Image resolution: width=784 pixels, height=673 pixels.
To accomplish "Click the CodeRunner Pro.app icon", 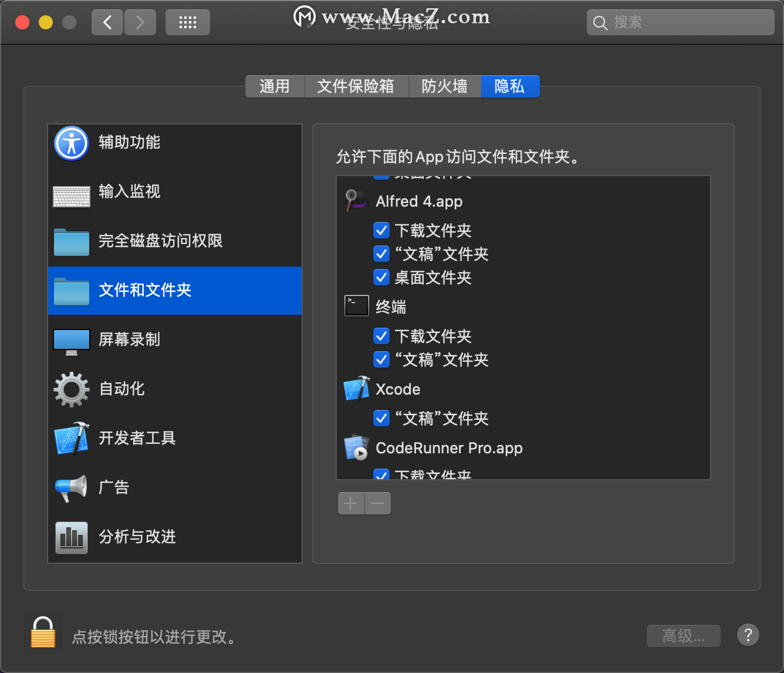I will tap(356, 447).
